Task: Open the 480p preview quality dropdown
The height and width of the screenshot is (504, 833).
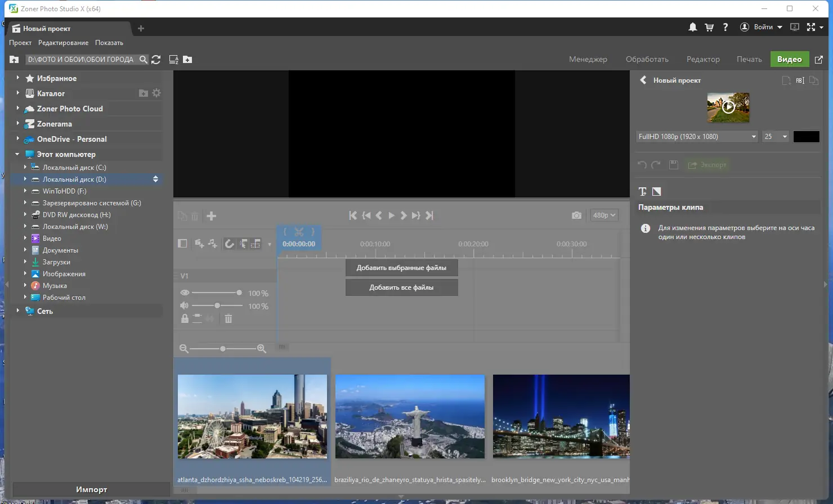Action: [x=604, y=215]
